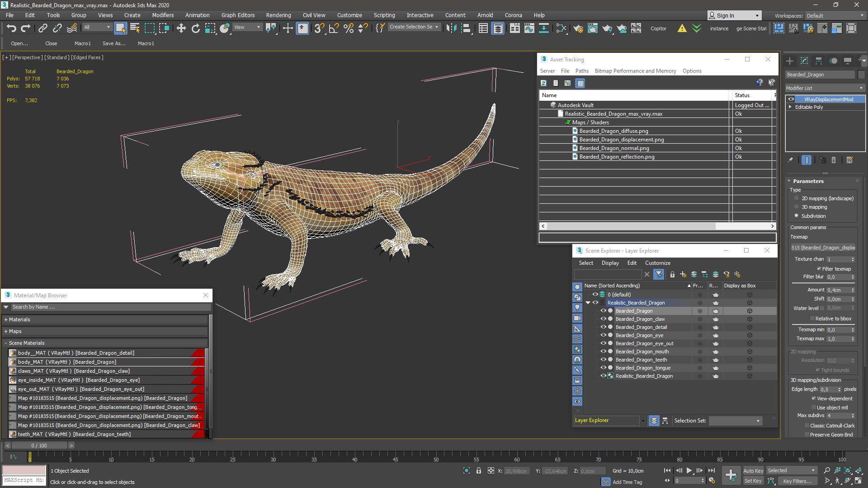Collapse the Parameters rollout
The height and width of the screenshot is (488, 868).
point(808,181)
